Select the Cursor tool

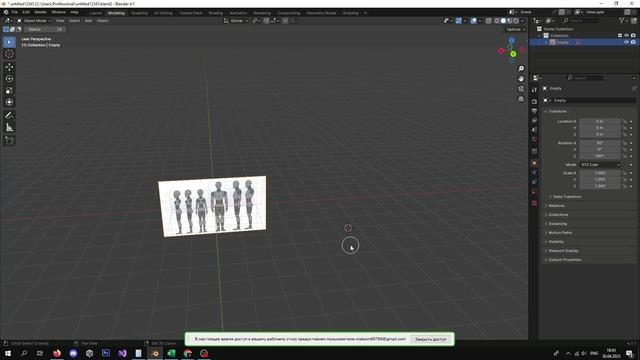[x=9, y=54]
